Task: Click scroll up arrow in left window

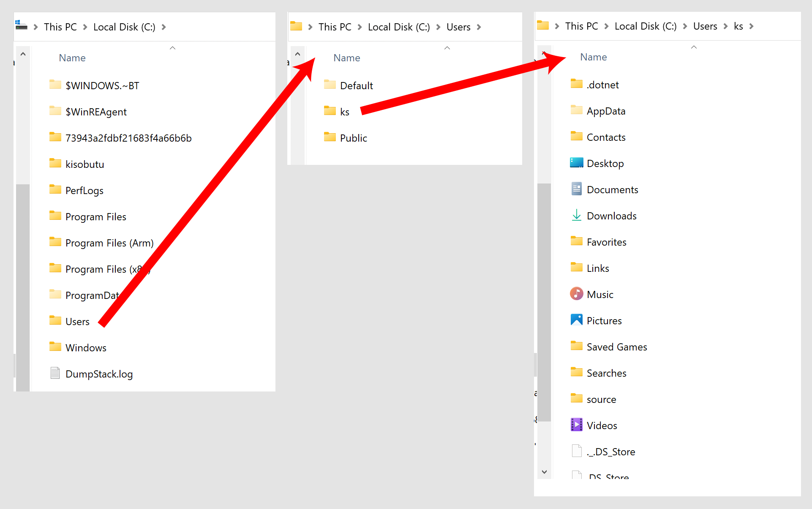Action: pos(23,54)
